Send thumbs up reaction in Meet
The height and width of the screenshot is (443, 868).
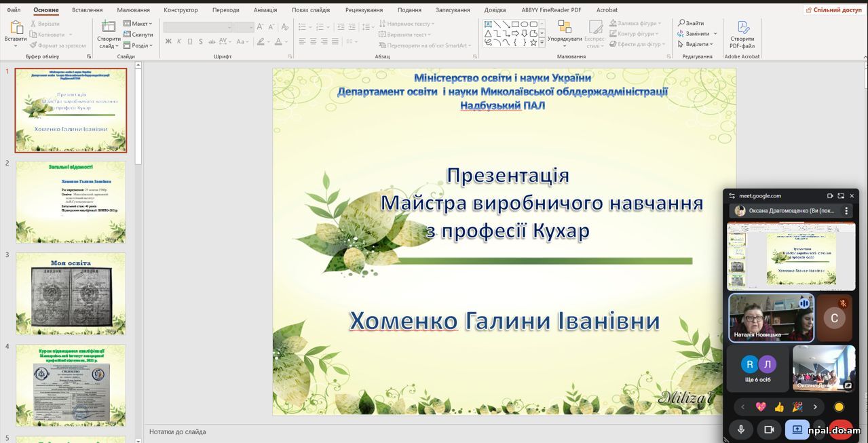pos(779,407)
